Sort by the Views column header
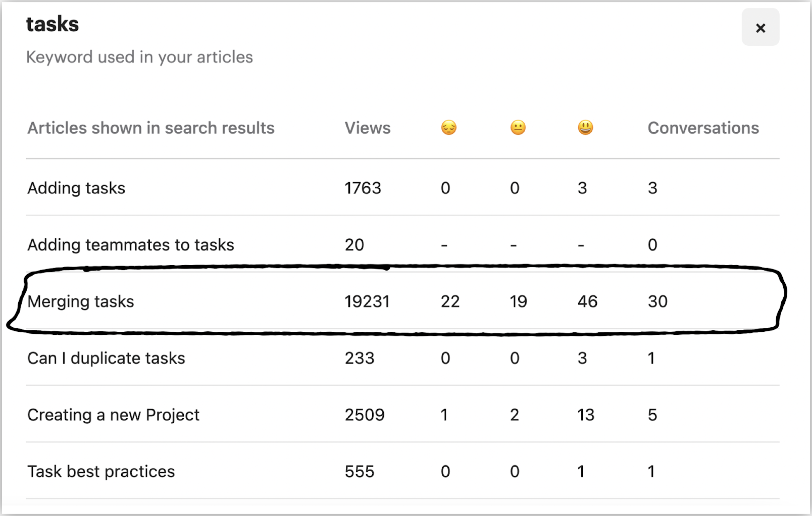Image resolution: width=812 pixels, height=516 pixels. (368, 128)
